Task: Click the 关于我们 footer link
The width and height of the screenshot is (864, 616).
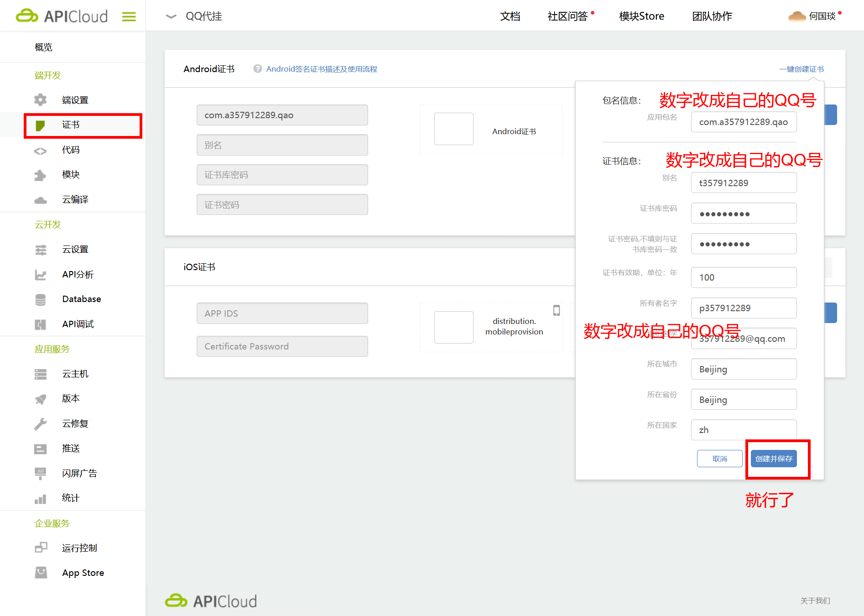Action: (815, 600)
